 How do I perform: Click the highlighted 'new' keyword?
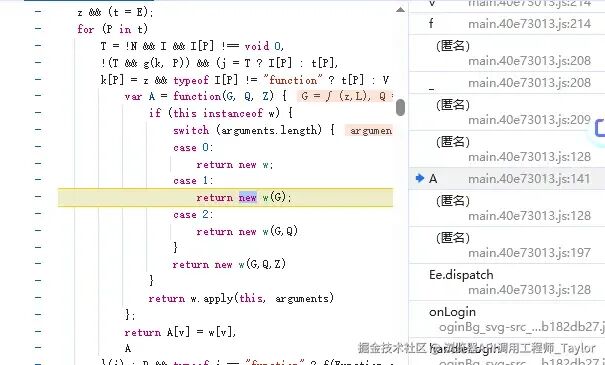[248, 198]
